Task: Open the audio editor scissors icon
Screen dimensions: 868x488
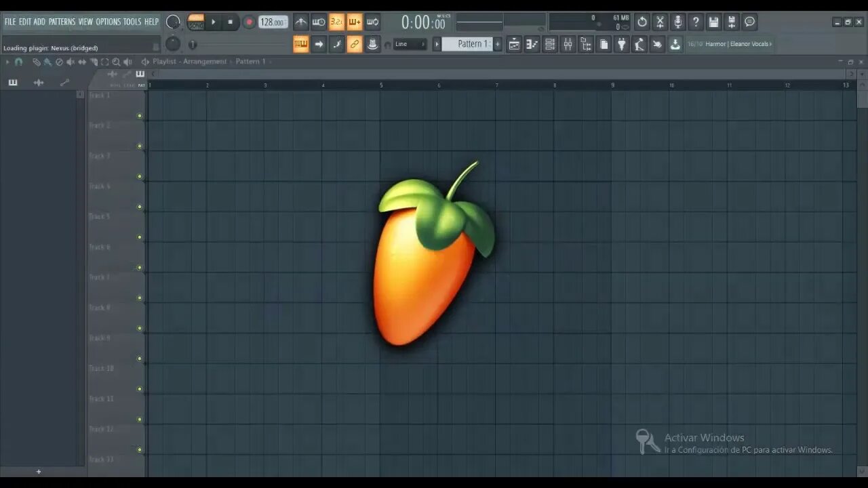Action: click(660, 22)
